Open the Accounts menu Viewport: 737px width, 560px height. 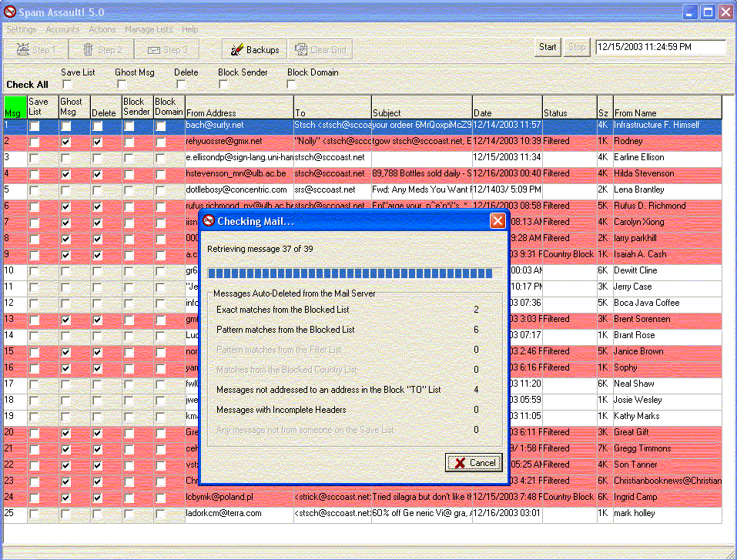tap(62, 29)
